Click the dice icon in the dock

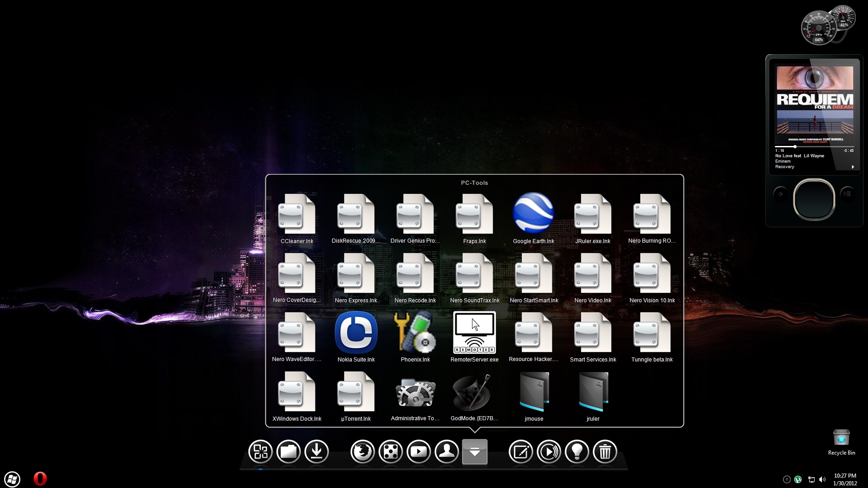click(x=391, y=451)
